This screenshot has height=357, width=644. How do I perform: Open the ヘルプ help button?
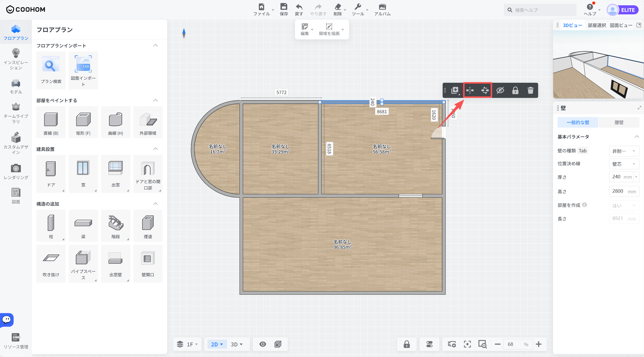(x=590, y=10)
